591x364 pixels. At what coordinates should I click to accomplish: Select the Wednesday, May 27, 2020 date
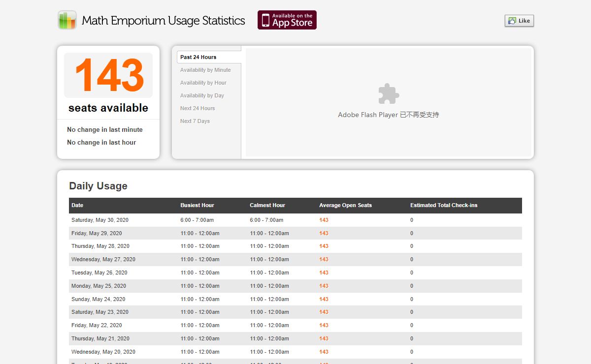point(103,259)
